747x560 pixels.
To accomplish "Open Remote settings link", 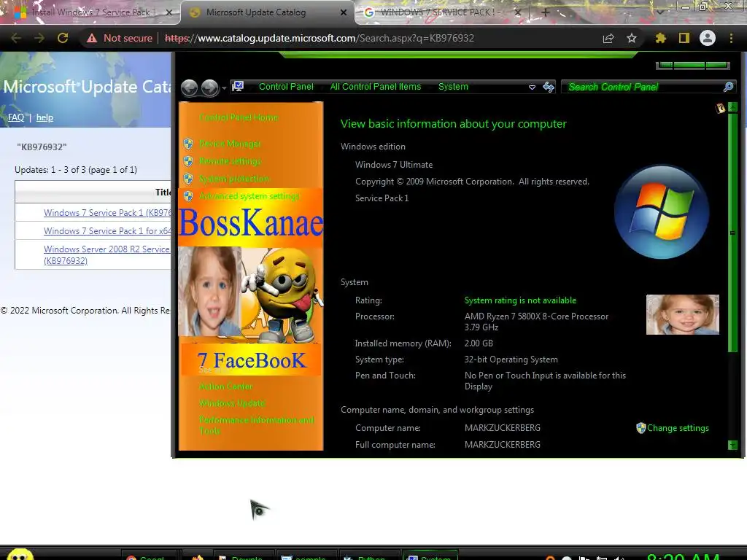I will point(230,161).
